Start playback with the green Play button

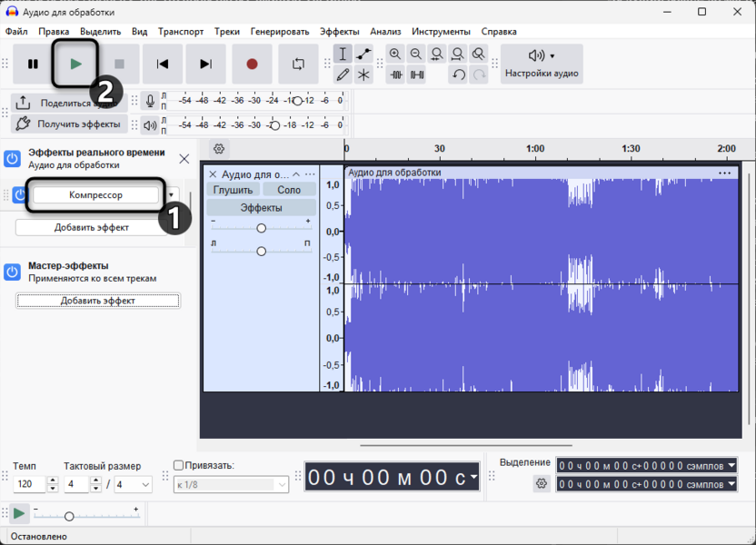click(x=75, y=64)
